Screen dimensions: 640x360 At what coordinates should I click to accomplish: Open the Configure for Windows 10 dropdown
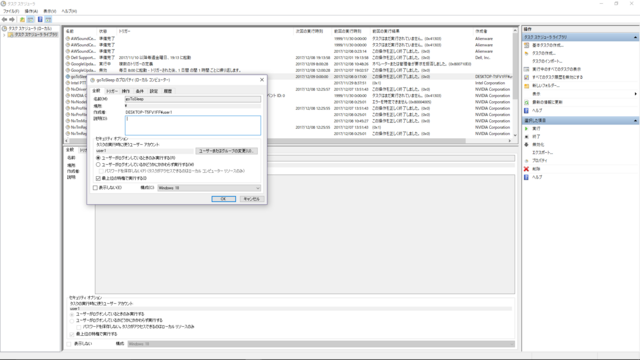pyautogui.click(x=209, y=188)
